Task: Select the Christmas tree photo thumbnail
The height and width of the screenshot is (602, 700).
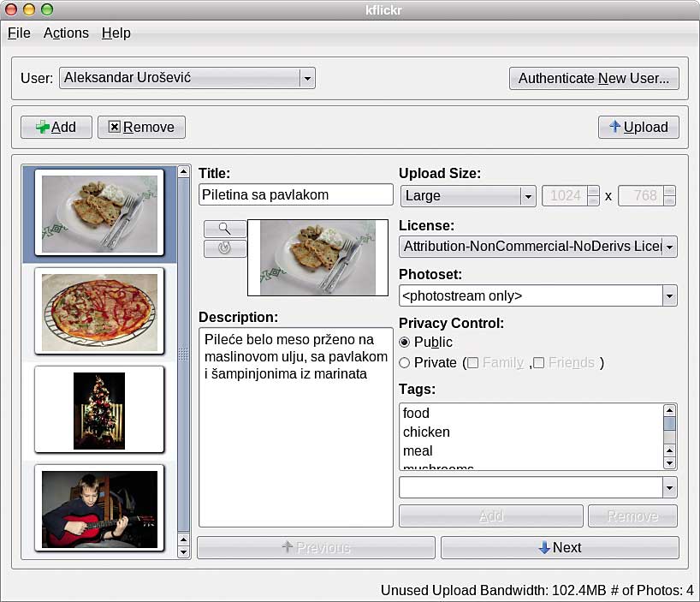Action: coord(99,410)
